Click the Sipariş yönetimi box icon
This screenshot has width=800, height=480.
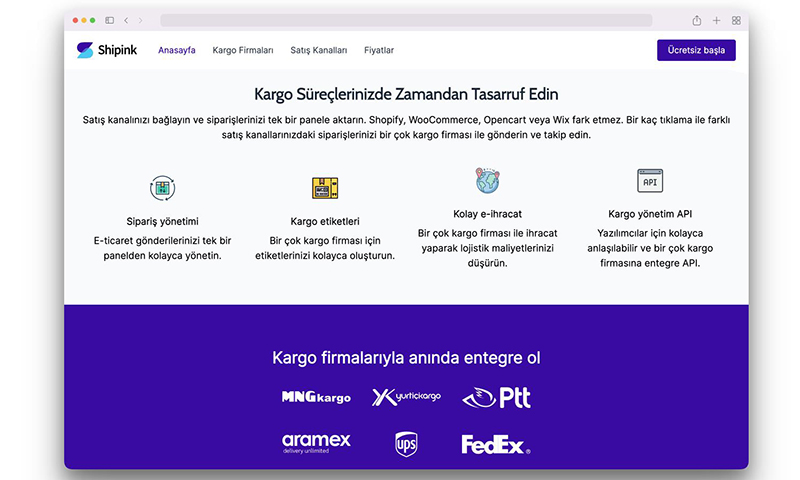[162, 188]
